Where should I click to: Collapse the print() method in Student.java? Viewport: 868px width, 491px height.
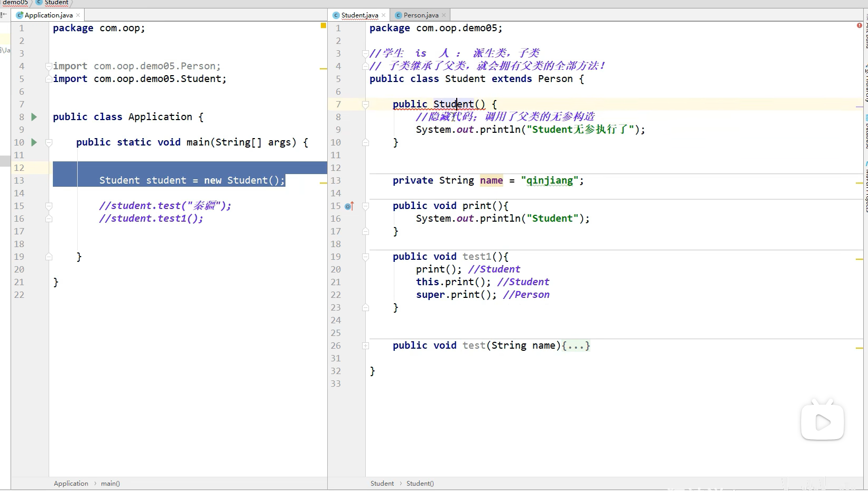coord(365,206)
